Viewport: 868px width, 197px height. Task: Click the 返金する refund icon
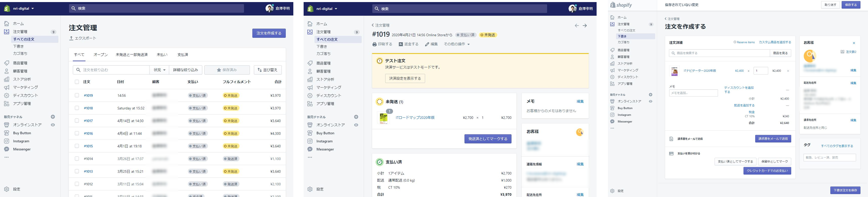[401, 44]
